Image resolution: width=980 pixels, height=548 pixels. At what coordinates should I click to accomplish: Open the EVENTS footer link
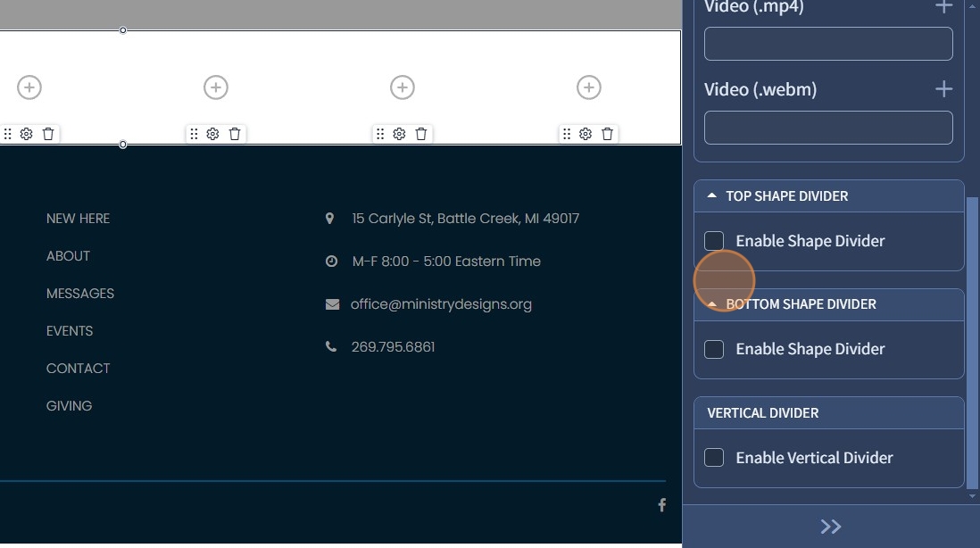[70, 331]
